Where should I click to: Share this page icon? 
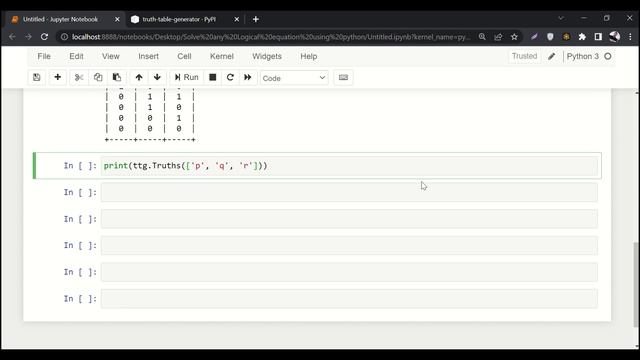pyautogui.click(x=498, y=37)
